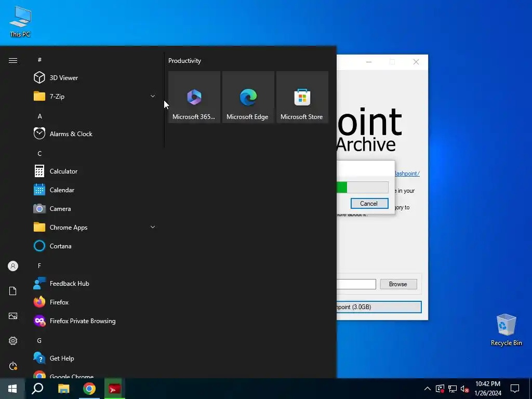The height and width of the screenshot is (399, 532).
Task: Open the muted volume tray icon
Action: point(464,389)
